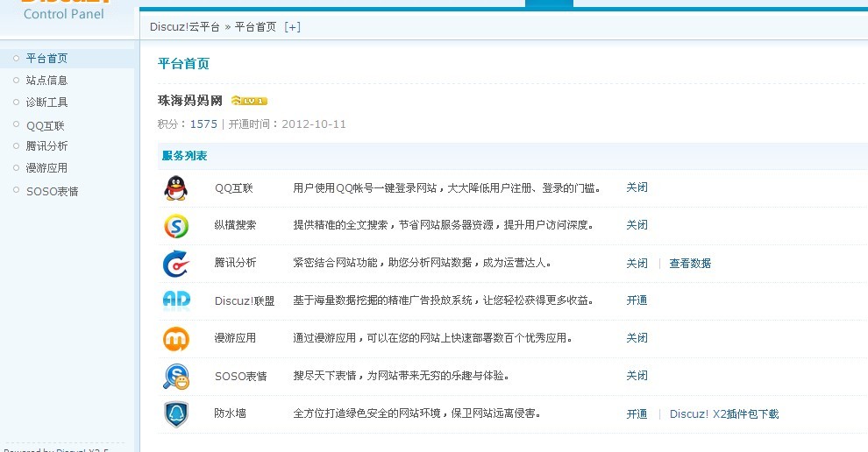This screenshot has height=452, width=868.
Task: Open 诊断工具 in the sidebar
Action: click(46, 102)
